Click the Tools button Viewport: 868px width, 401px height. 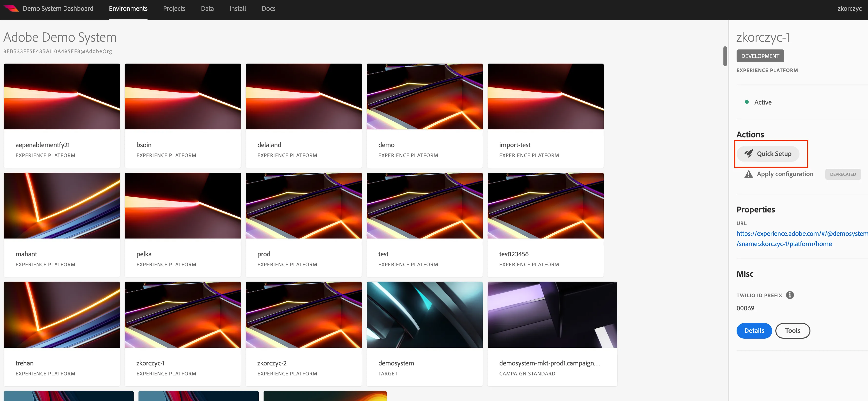tap(792, 331)
